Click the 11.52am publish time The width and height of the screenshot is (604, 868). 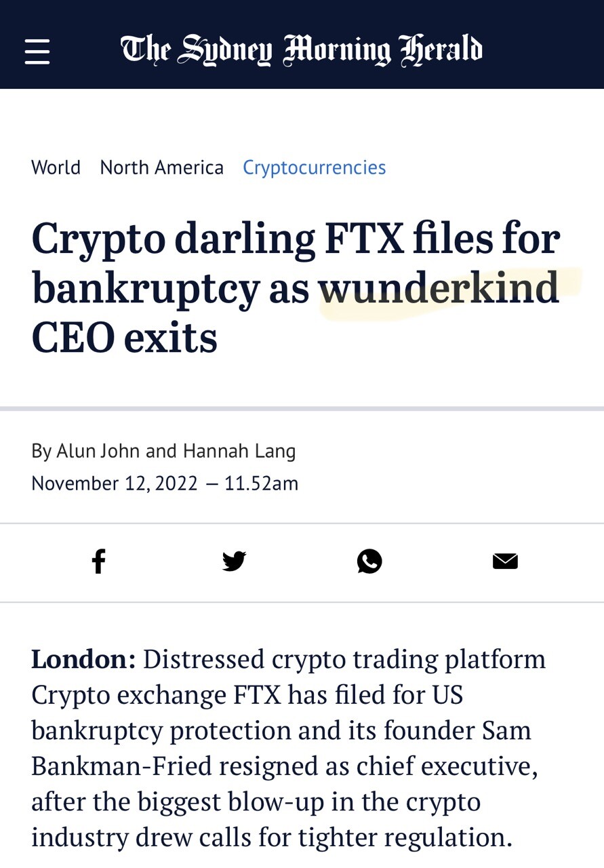[261, 484]
